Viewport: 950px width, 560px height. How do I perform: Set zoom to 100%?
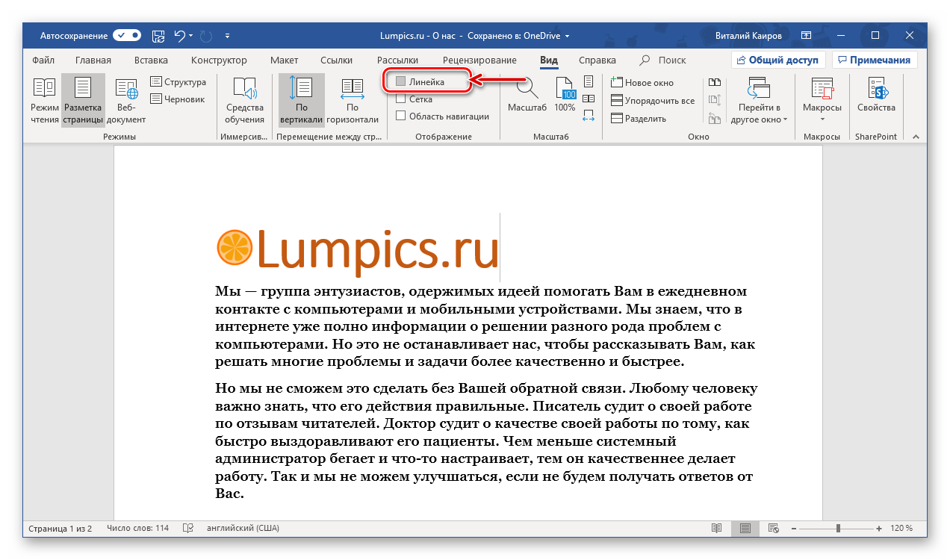tap(565, 96)
